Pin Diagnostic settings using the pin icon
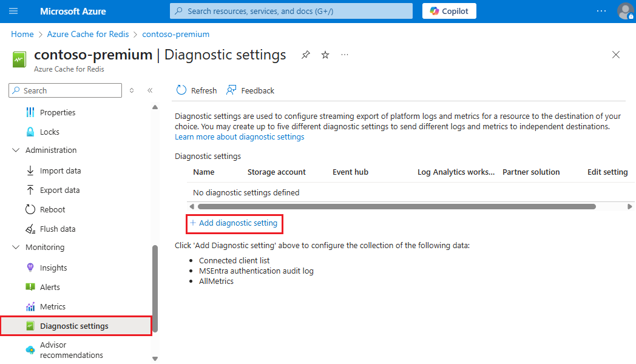The height and width of the screenshot is (364, 636). pos(305,55)
